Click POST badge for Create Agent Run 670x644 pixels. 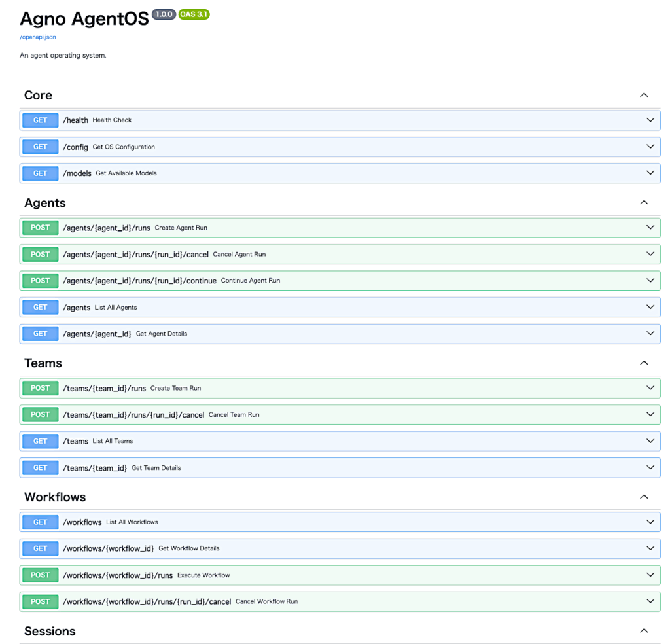tap(40, 227)
